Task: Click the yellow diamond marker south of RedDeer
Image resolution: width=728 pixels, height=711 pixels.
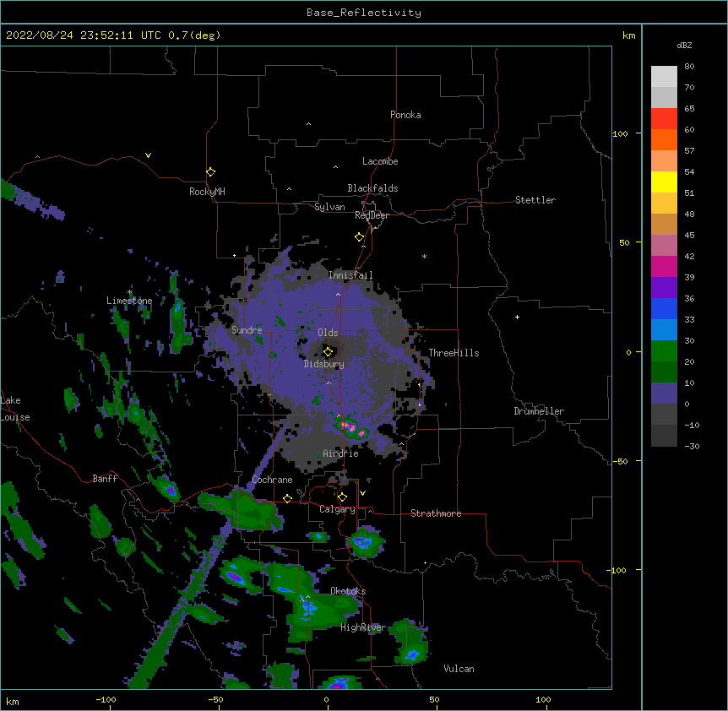Action: pyautogui.click(x=359, y=237)
